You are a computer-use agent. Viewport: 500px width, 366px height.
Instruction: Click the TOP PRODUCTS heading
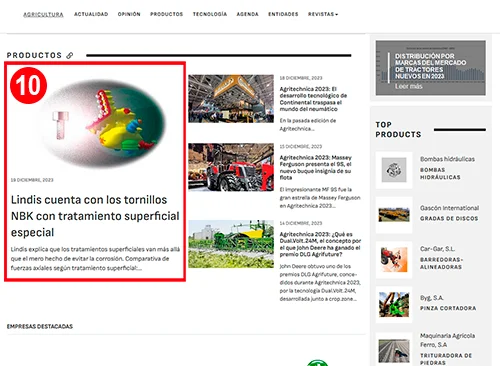(x=398, y=129)
